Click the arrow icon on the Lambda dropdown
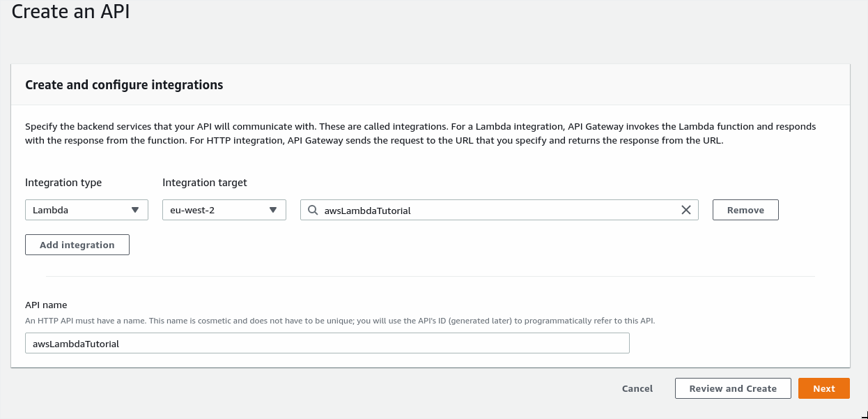The image size is (868, 419). pyautogui.click(x=135, y=210)
